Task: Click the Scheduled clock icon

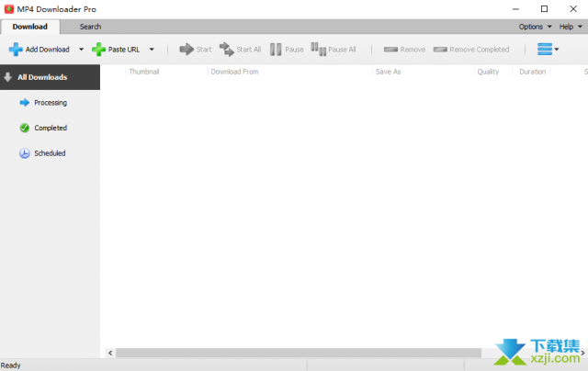Action: click(x=25, y=153)
